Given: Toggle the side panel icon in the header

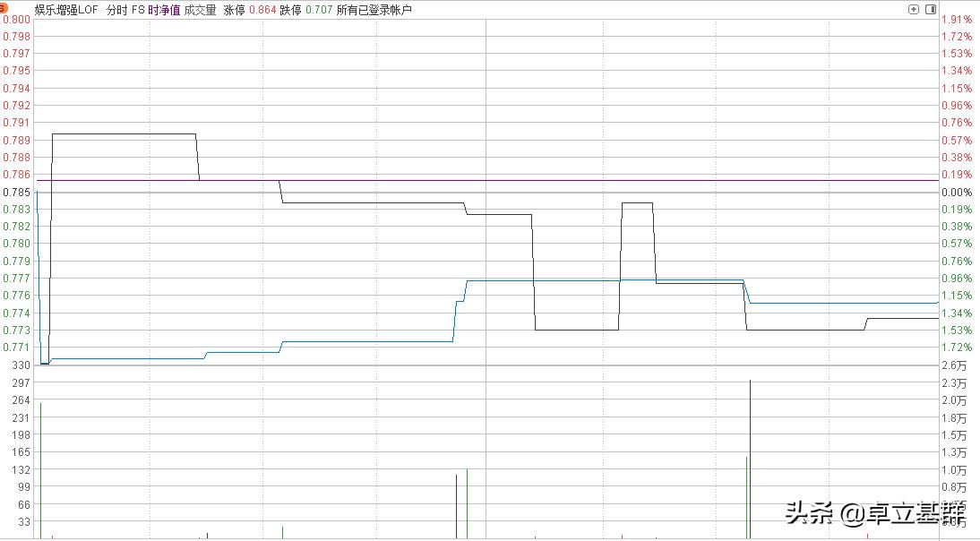Looking at the screenshot, I should pyautogui.click(x=931, y=9).
